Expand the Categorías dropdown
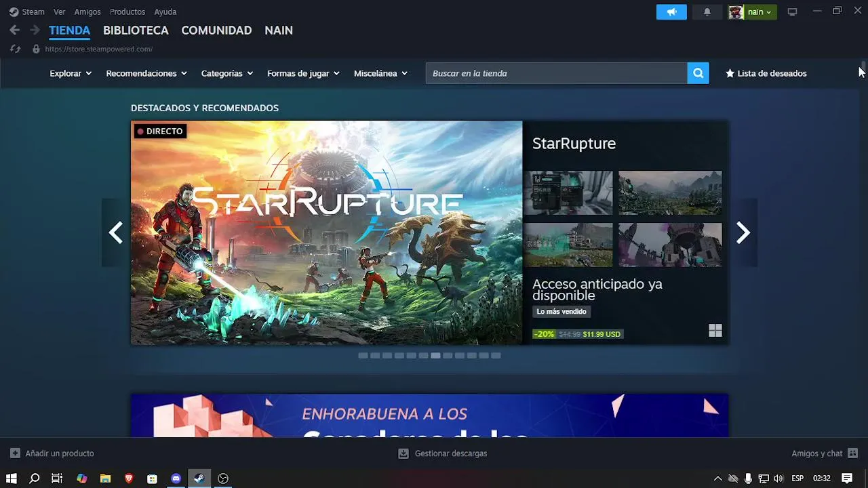 click(x=227, y=73)
